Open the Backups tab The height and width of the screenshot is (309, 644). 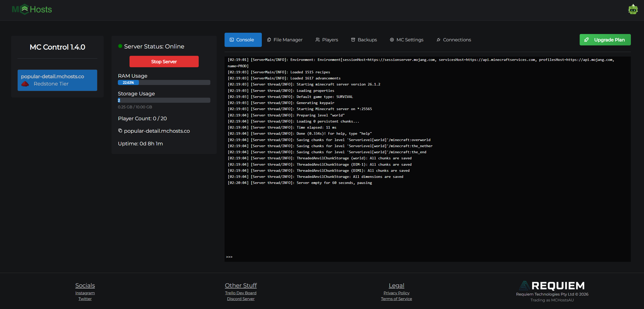(x=364, y=40)
